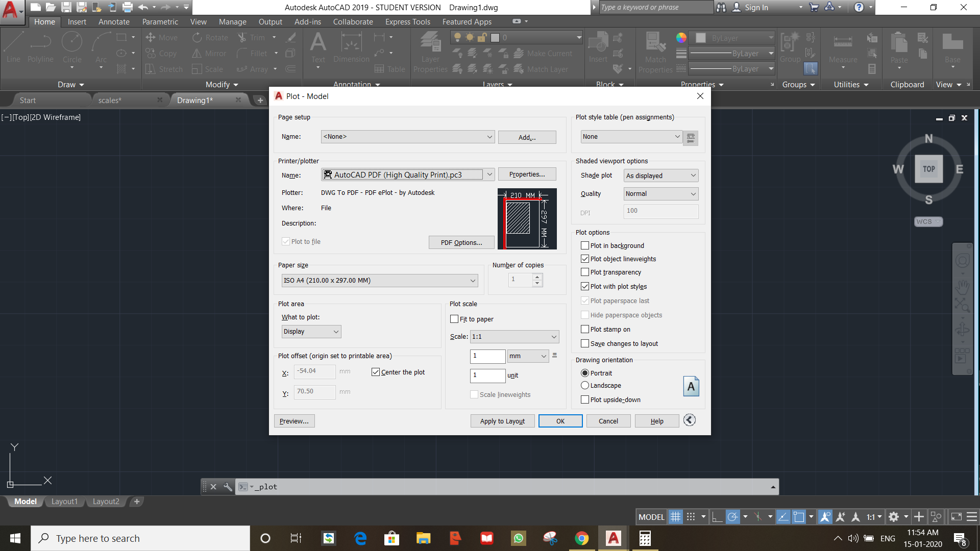This screenshot has height=551, width=980.
Task: Expand the Printer Name dropdown
Action: [x=489, y=174]
